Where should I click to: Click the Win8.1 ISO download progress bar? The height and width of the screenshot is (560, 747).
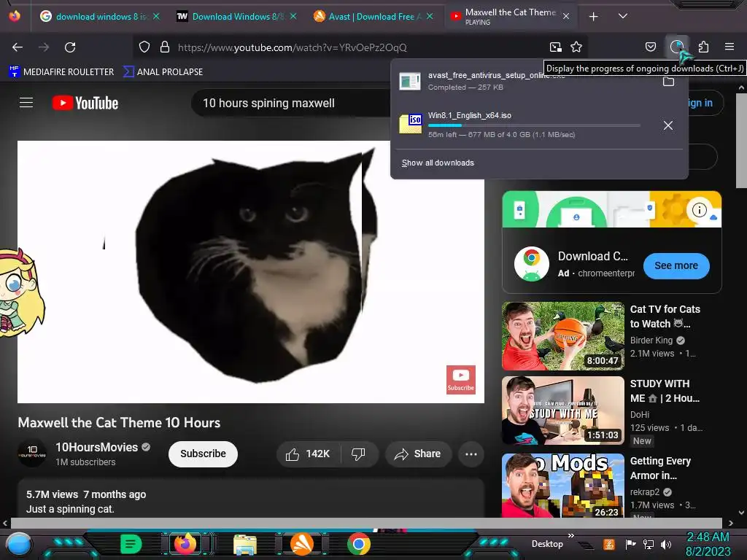pyautogui.click(x=534, y=125)
